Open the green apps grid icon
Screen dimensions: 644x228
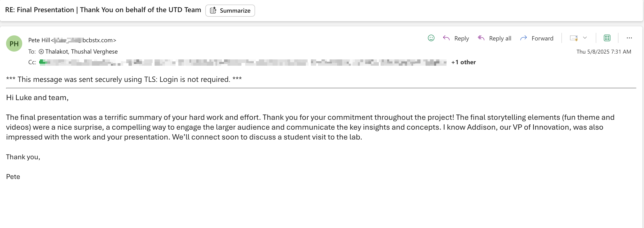tap(607, 38)
